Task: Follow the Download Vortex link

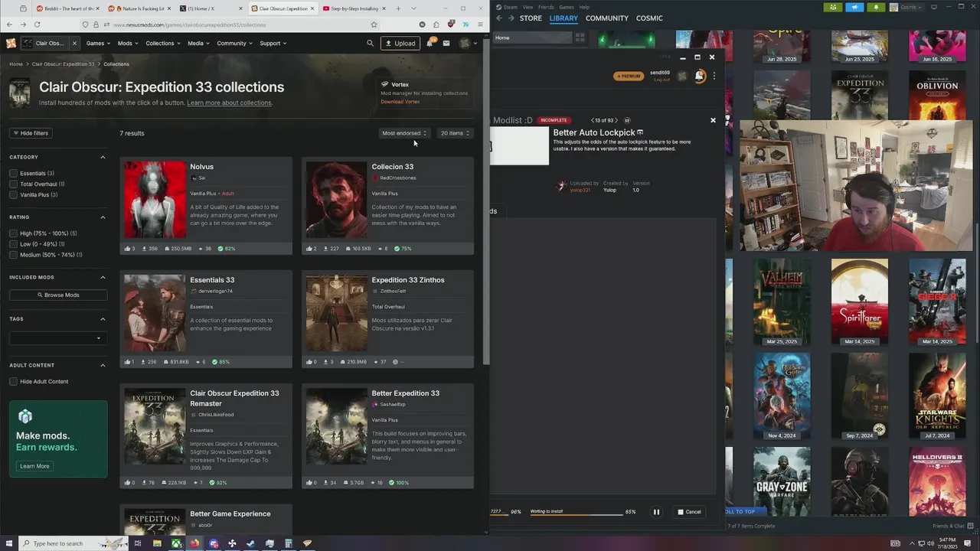Action: (x=400, y=102)
